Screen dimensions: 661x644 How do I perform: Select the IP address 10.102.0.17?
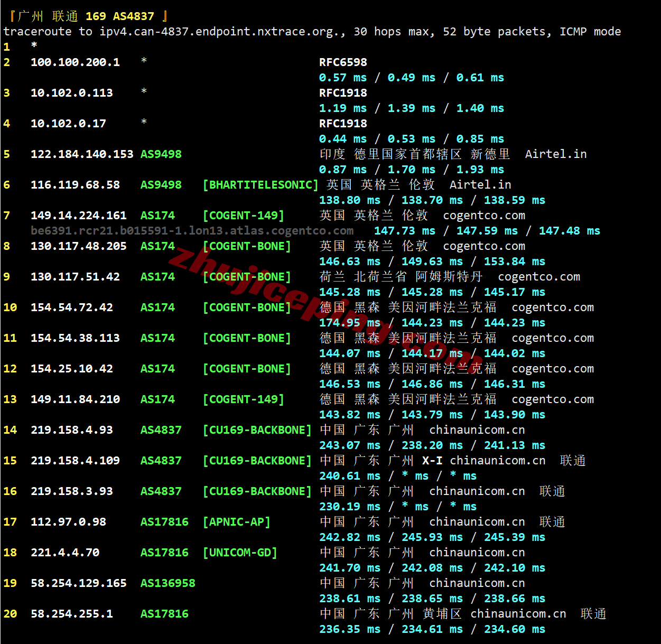click(68, 124)
